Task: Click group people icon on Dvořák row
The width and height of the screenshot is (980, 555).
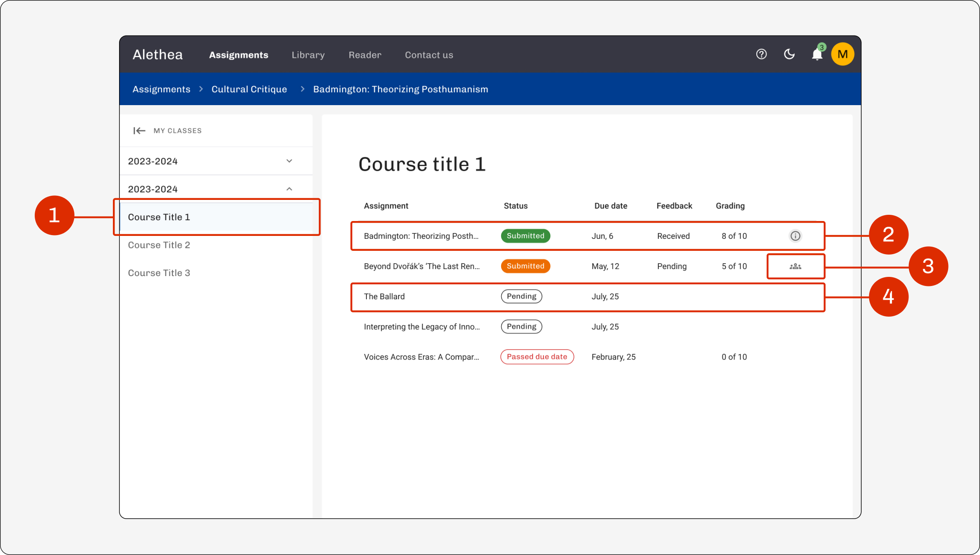Action: 795,267
